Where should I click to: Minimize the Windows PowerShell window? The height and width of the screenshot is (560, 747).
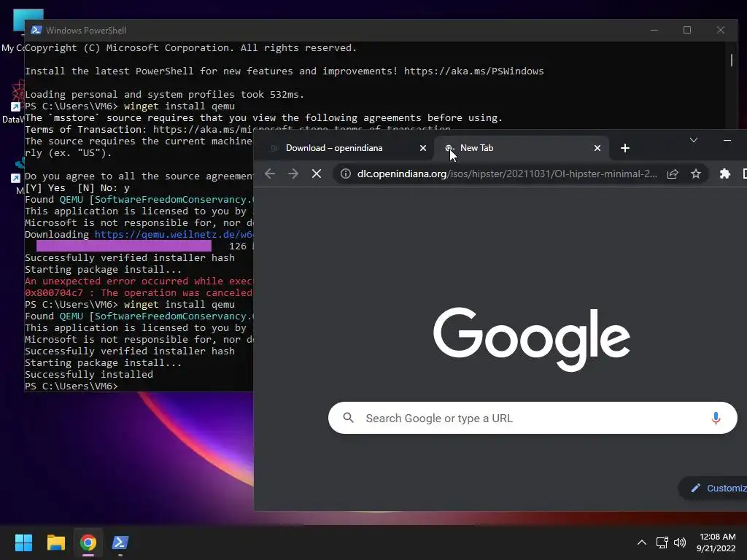tap(654, 30)
